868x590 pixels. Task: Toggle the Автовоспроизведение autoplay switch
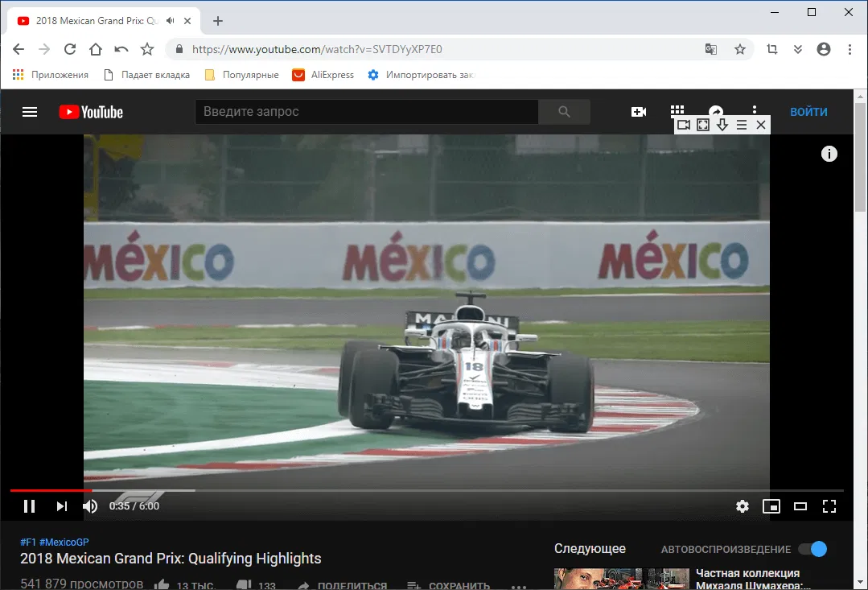[812, 549]
